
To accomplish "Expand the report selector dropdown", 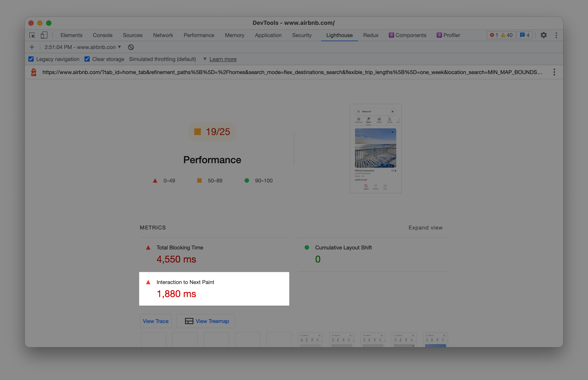I will pos(120,47).
